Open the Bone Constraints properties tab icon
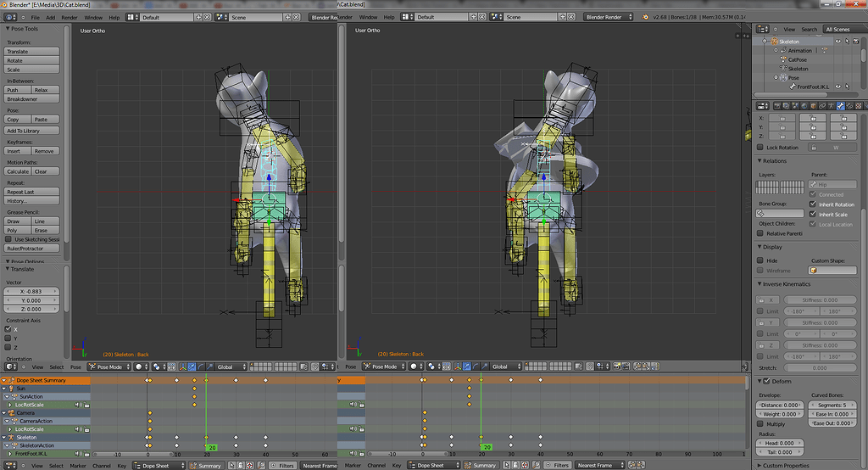Viewport: 868px width, 470px height. (x=849, y=105)
